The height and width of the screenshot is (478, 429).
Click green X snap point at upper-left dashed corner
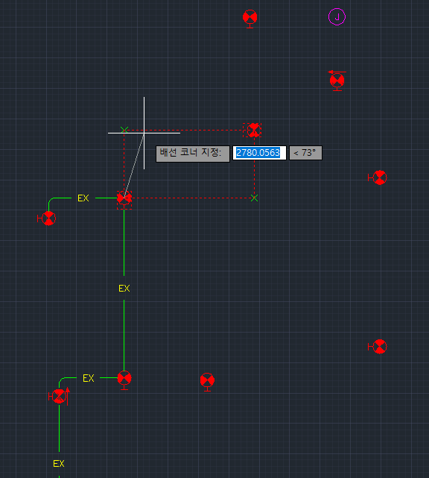click(124, 130)
